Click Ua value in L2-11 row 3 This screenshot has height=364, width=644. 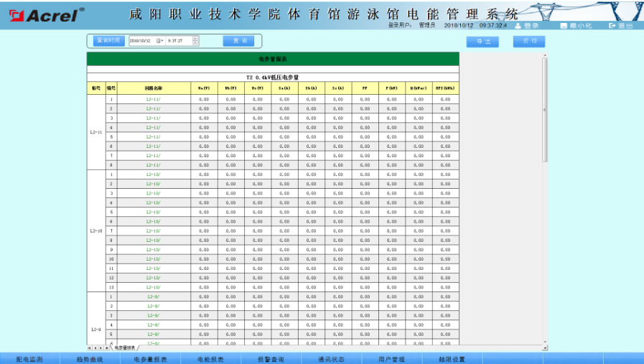click(204, 118)
